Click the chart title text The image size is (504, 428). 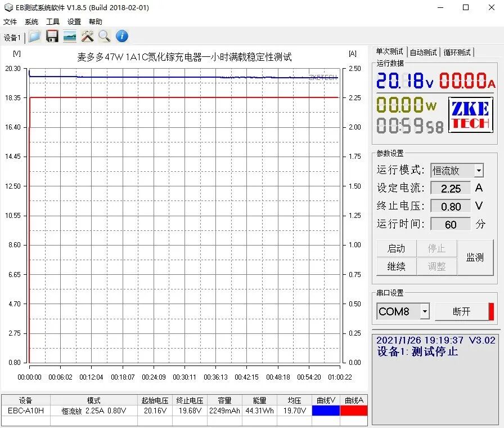184,57
